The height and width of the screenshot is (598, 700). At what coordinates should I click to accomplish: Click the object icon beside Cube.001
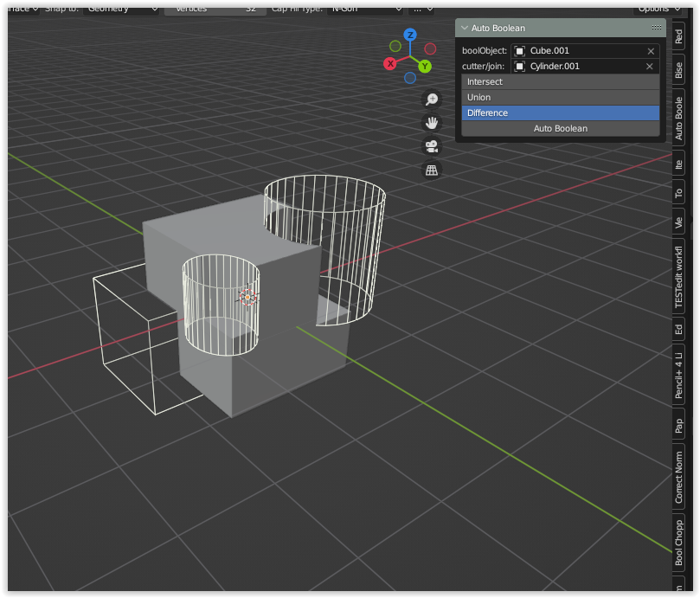click(519, 51)
